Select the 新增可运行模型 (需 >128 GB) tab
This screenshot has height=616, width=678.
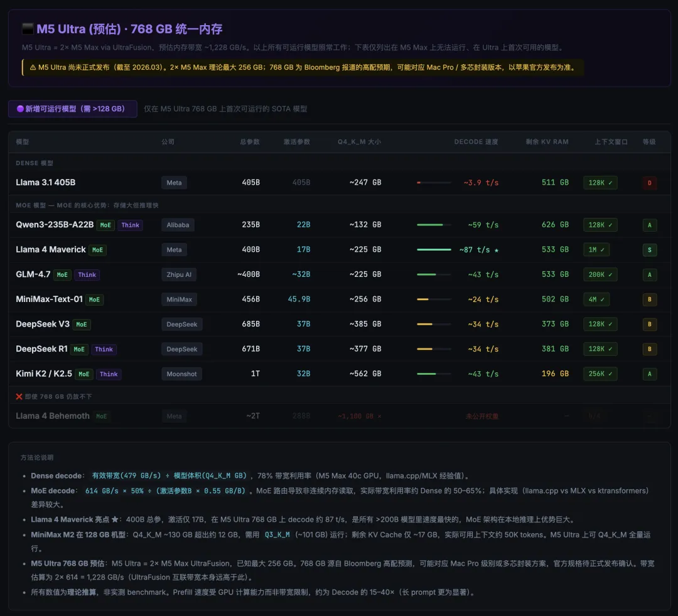pos(72,109)
